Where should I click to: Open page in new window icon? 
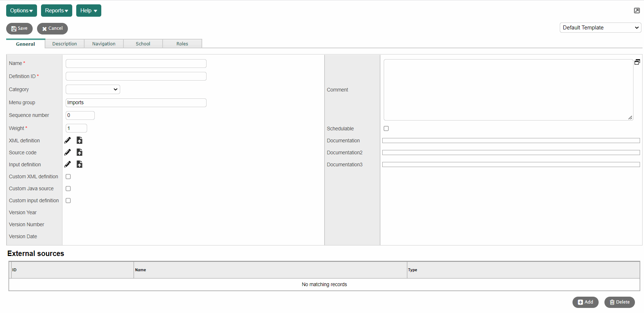pyautogui.click(x=637, y=11)
